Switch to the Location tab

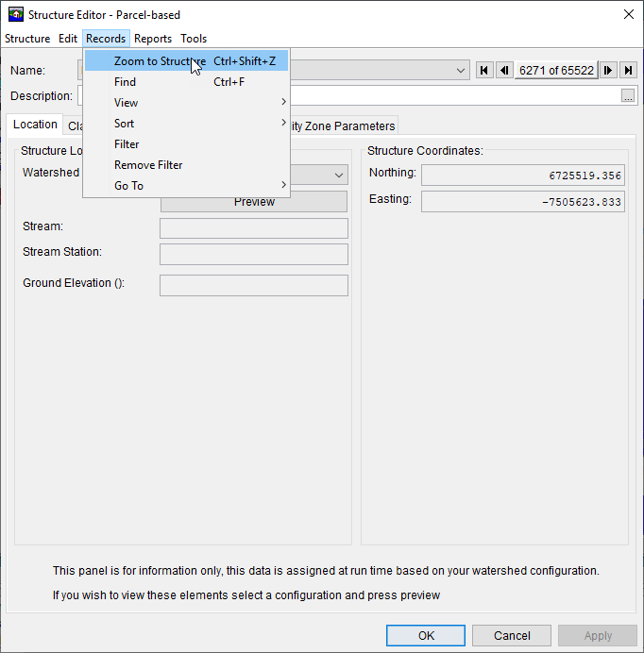coord(35,125)
